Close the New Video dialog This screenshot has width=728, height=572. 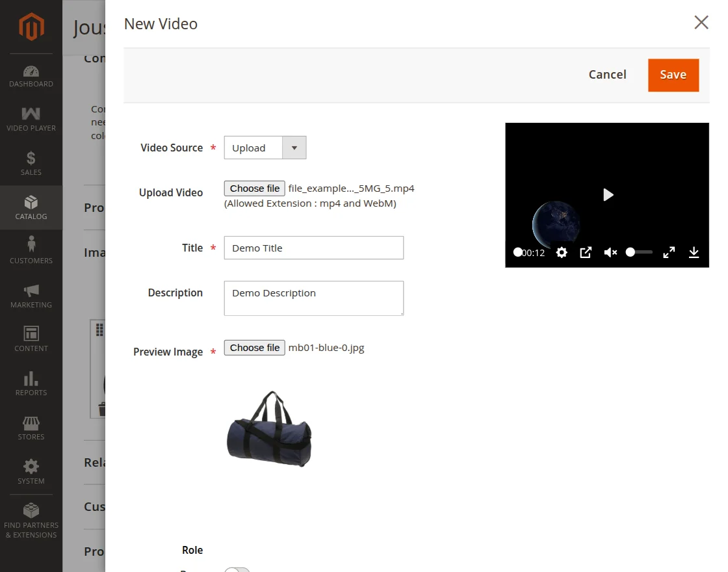pyautogui.click(x=701, y=22)
